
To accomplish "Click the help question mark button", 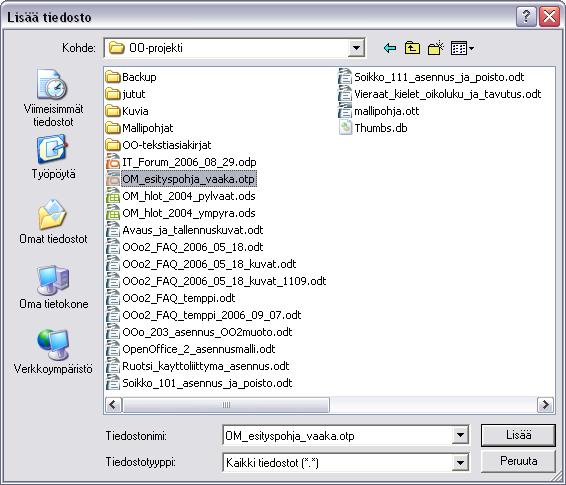I will tap(526, 17).
